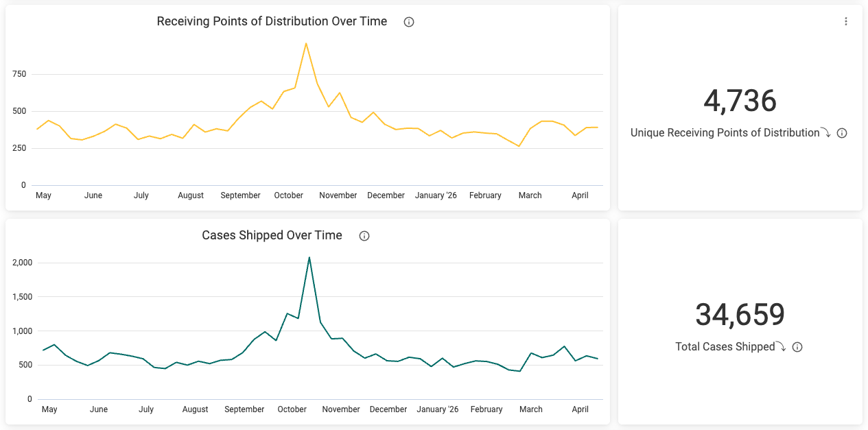Click the 750 y-axis label
Image resolution: width=868 pixels, height=430 pixels.
click(20, 74)
